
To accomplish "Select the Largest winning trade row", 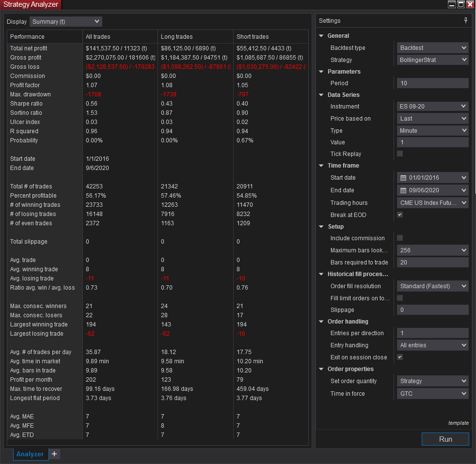I will 158,325.
